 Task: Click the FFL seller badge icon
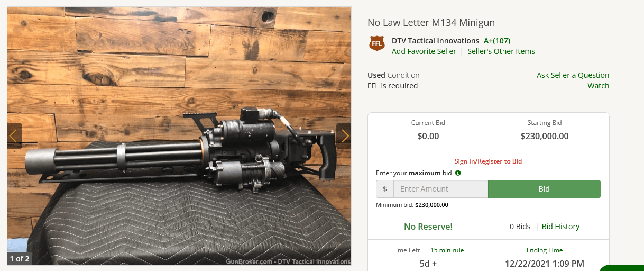(x=377, y=43)
